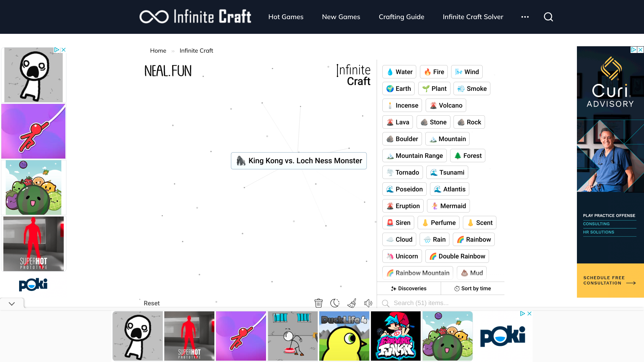644x362 pixels.
Task: Select the Plant element
Action: pyautogui.click(x=434, y=88)
